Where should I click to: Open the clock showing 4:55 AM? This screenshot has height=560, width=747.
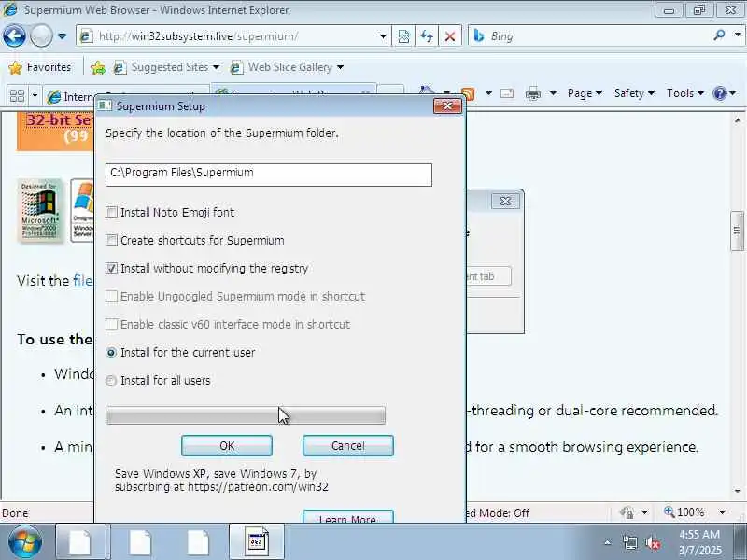coord(698,542)
